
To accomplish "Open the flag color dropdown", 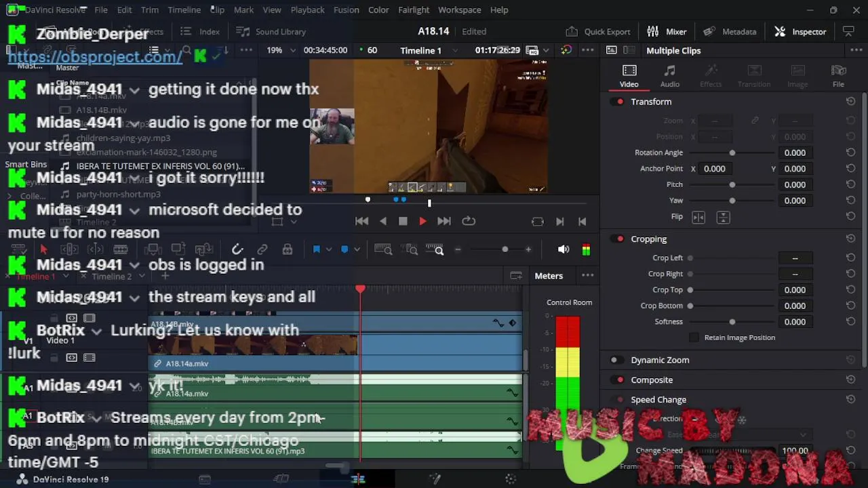I will [x=329, y=249].
